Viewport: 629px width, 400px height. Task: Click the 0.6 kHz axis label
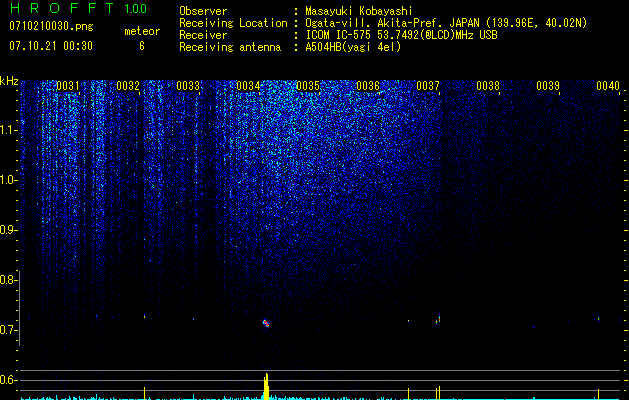8,380
